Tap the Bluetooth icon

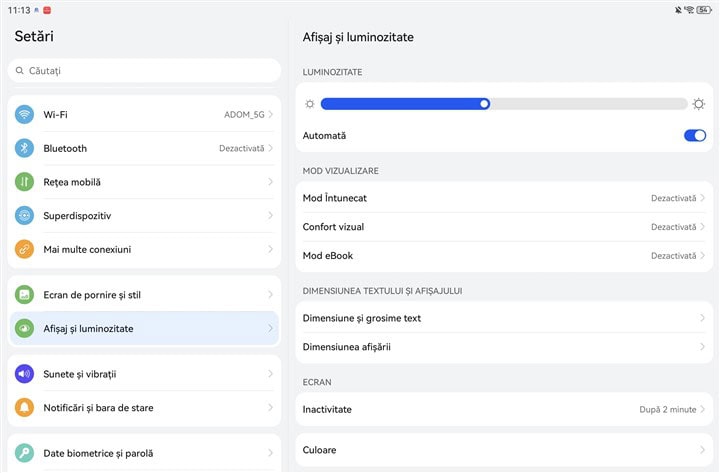24,148
